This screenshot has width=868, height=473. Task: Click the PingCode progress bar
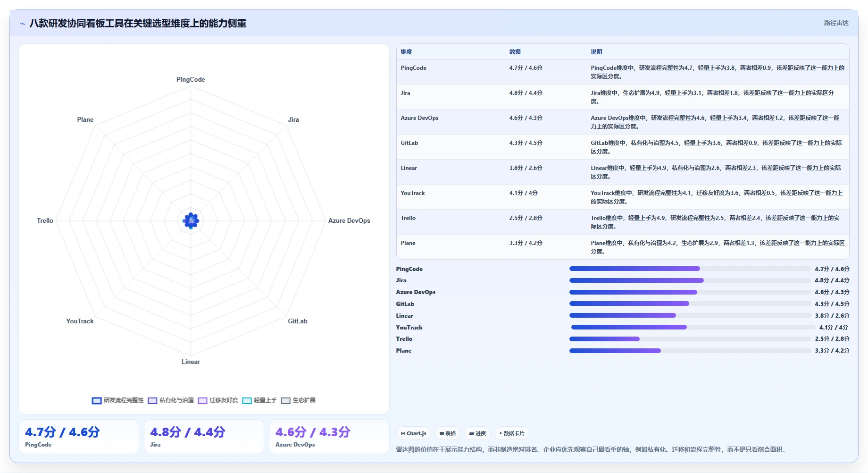690,269
